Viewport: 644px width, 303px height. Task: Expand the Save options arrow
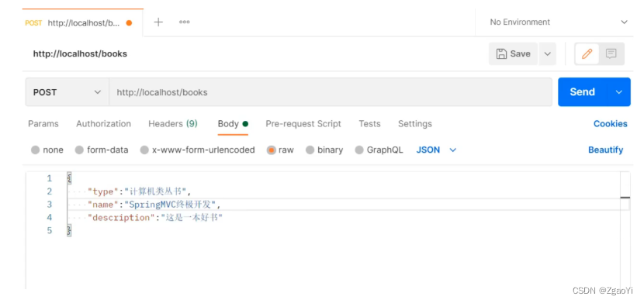pyautogui.click(x=548, y=53)
